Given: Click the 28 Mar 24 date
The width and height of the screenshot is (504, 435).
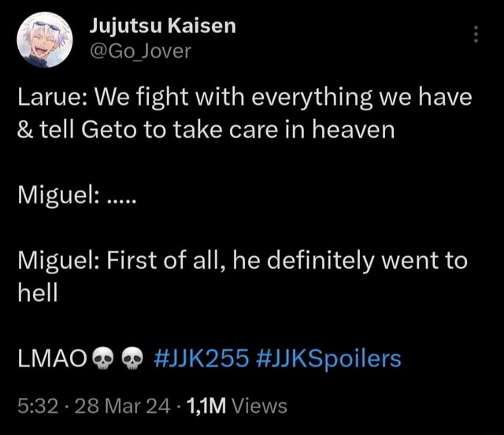Looking at the screenshot, I should (106, 406).
